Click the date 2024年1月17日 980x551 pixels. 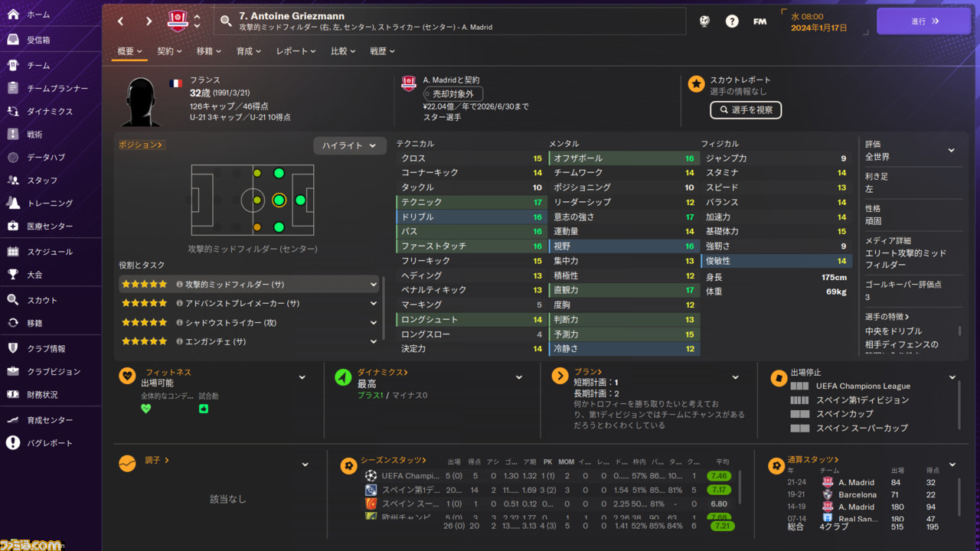[818, 28]
